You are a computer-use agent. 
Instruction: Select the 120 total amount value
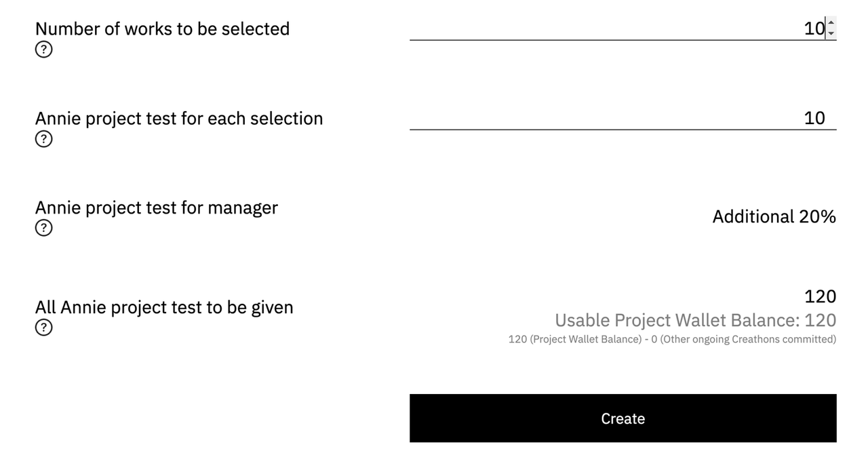820,296
